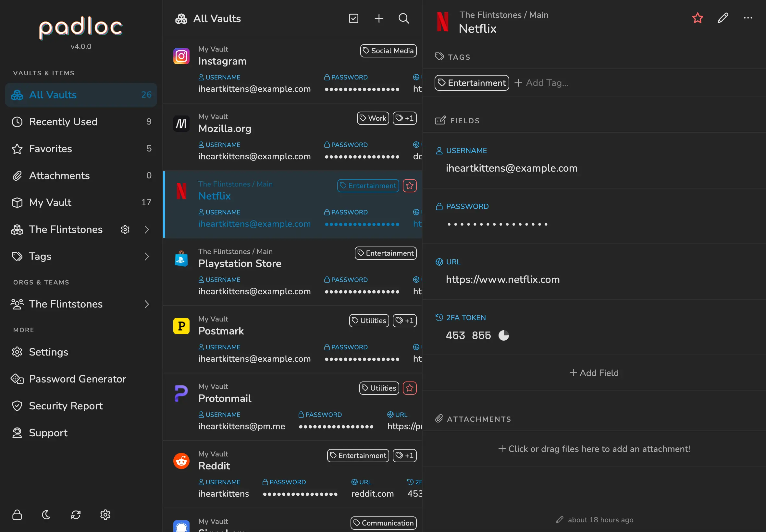766x532 pixels.
Task: Click plus icon to add item
Action: pos(379,18)
